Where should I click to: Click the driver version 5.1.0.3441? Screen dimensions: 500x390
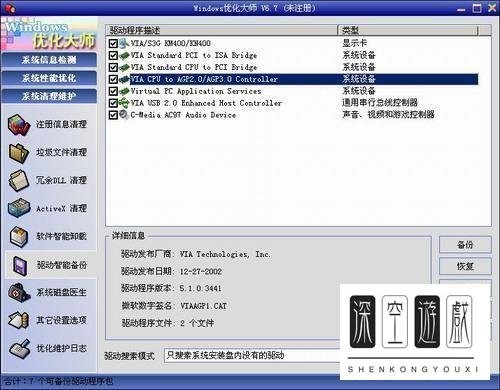[200, 288]
